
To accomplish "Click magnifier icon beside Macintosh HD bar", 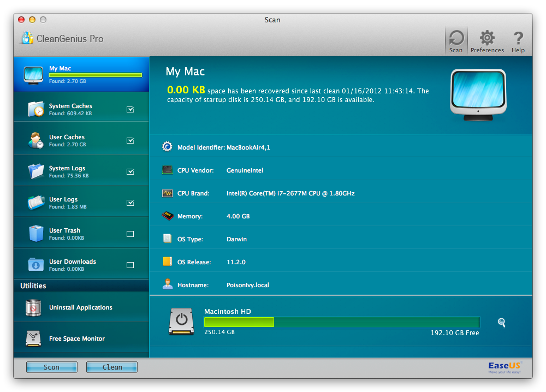I will click(501, 322).
